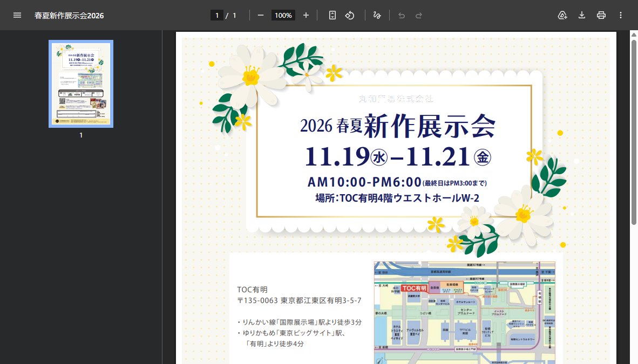Screen dimensions: 638x364
Task: Open the more actions menu
Action: point(621,16)
